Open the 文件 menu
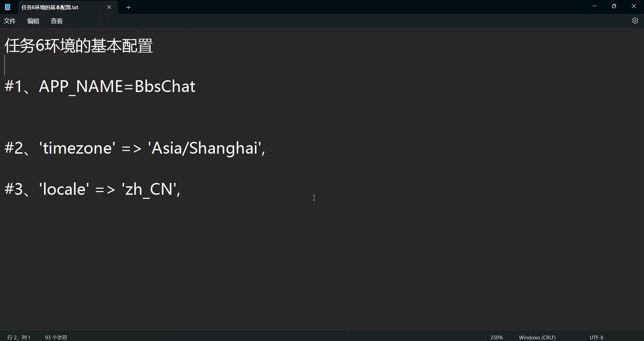The width and height of the screenshot is (644, 341). [x=9, y=21]
